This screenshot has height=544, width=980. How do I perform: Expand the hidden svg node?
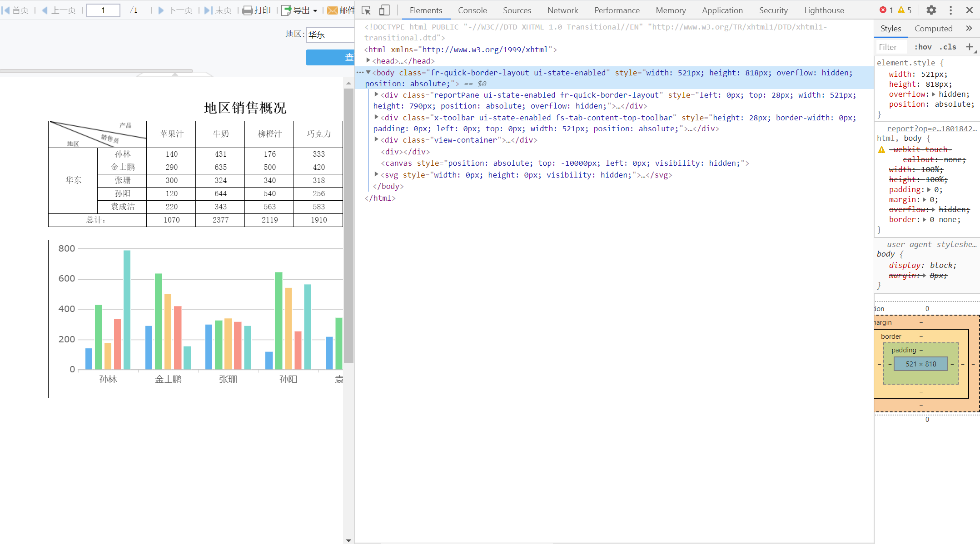tap(376, 174)
